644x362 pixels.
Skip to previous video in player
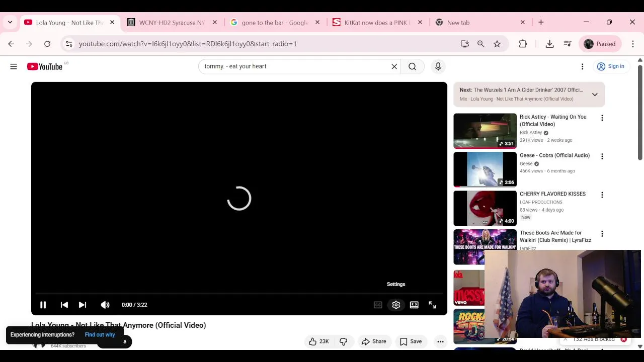coord(64,305)
